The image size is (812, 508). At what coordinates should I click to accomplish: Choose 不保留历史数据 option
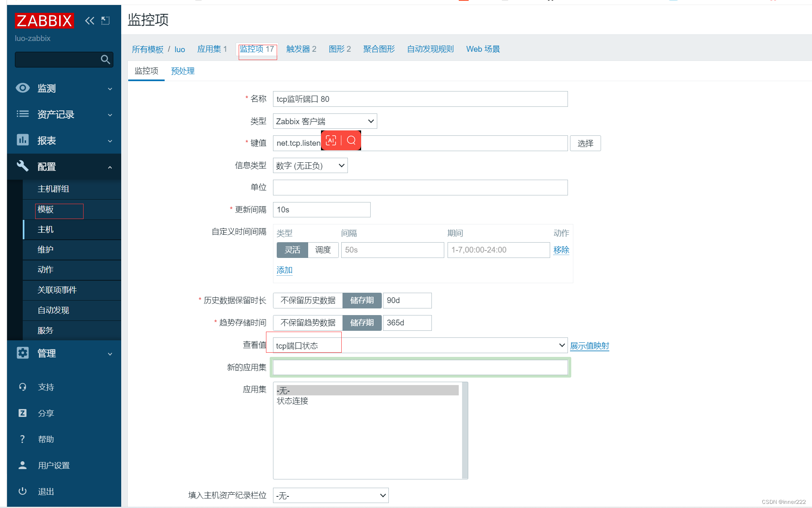pyautogui.click(x=308, y=301)
